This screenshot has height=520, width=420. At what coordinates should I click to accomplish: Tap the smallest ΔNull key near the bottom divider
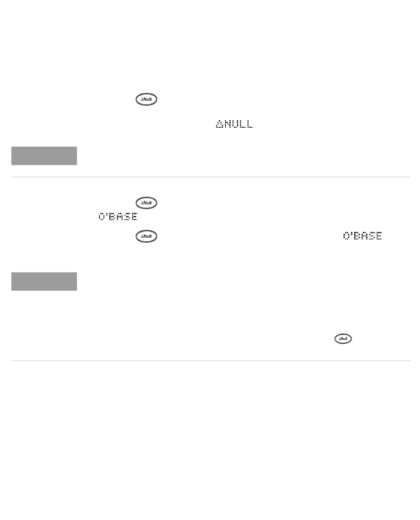[343, 339]
